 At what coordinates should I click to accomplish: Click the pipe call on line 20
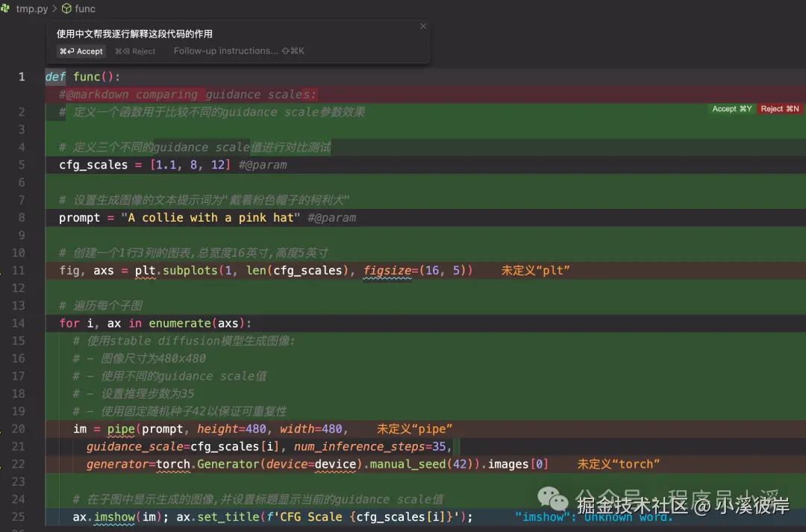[121, 429]
